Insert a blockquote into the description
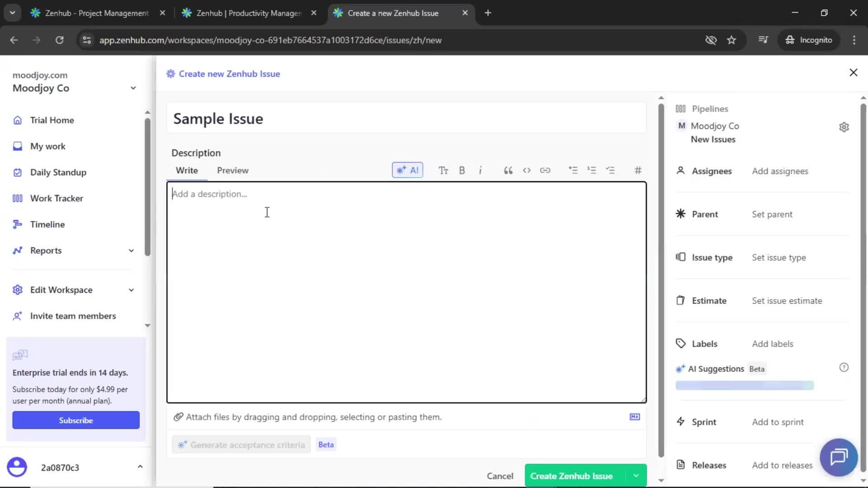 [x=508, y=170]
